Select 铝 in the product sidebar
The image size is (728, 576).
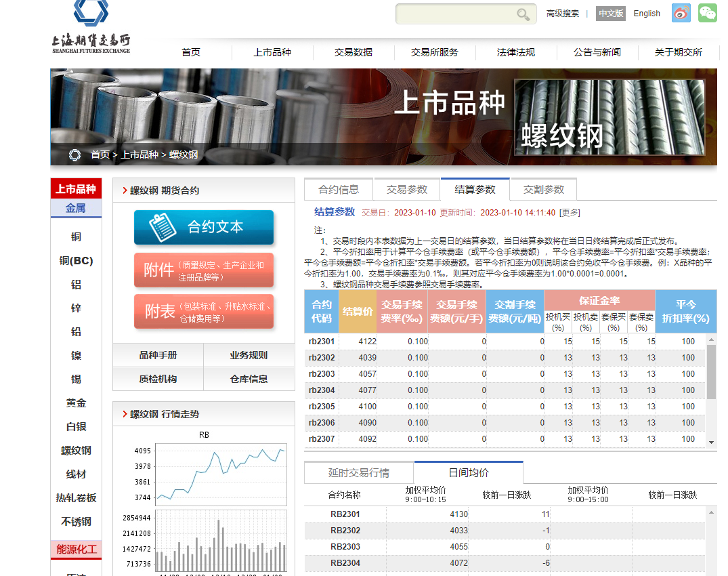[76, 285]
